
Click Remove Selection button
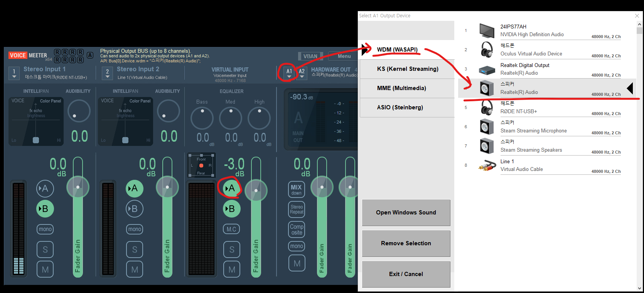(x=406, y=243)
